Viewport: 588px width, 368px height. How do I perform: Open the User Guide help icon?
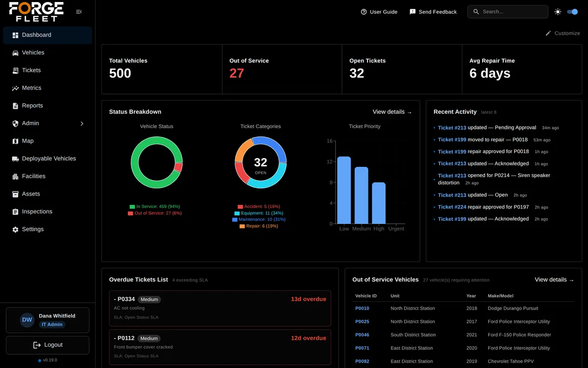pyautogui.click(x=364, y=12)
